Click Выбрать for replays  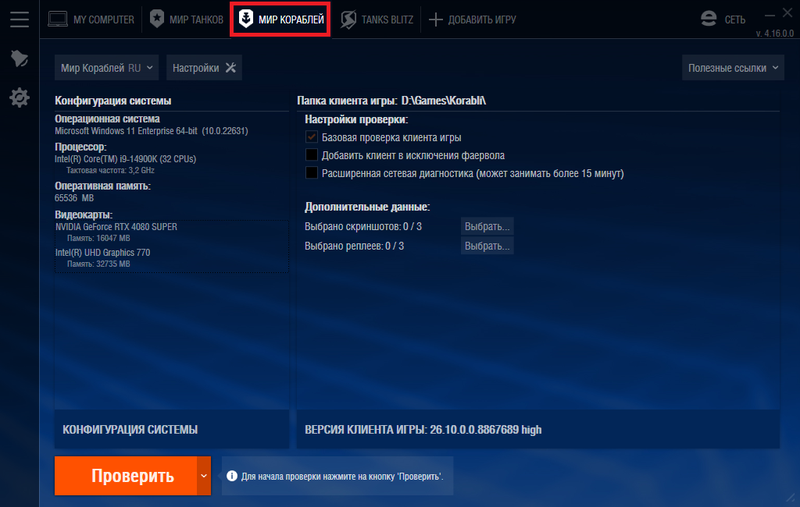click(x=487, y=245)
